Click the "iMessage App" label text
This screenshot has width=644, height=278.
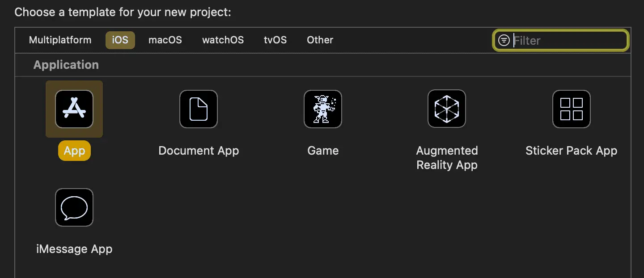click(74, 249)
